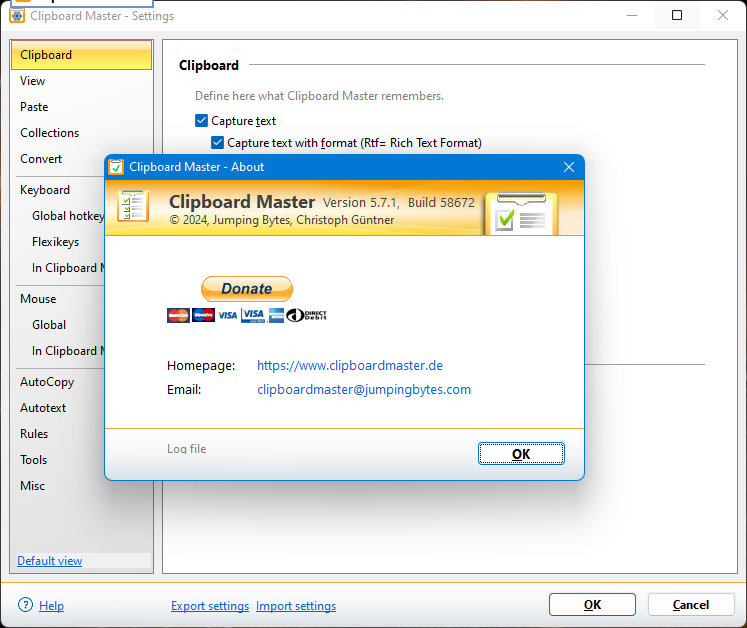Open the Log file link
Screen dimensions: 747x628
tap(186, 449)
